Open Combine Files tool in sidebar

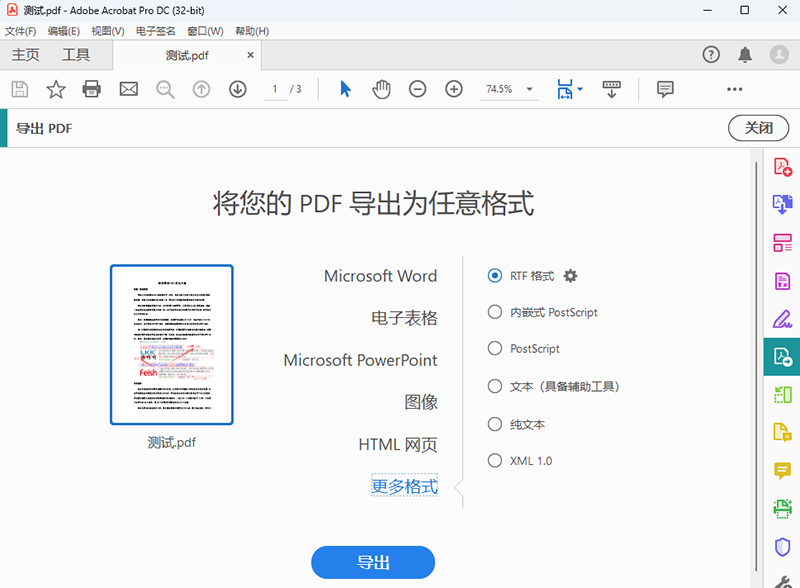pyautogui.click(x=783, y=205)
